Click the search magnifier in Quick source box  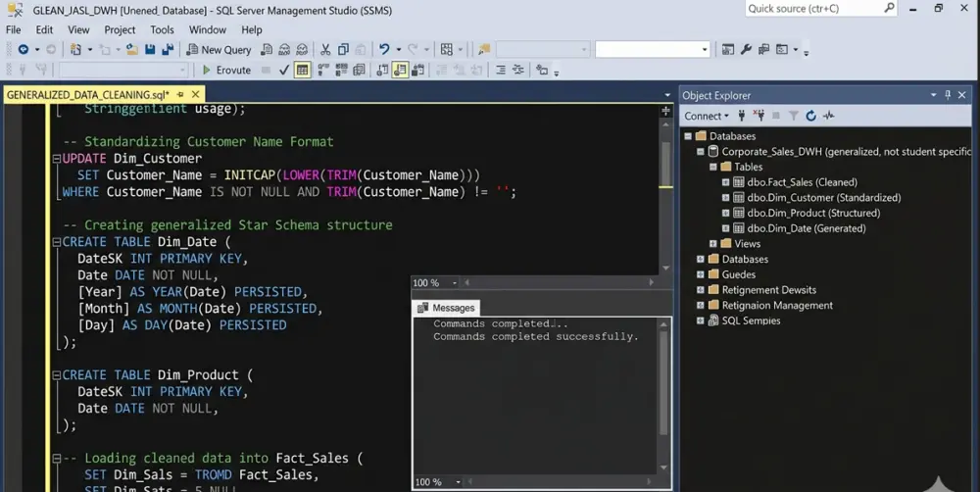pos(889,8)
